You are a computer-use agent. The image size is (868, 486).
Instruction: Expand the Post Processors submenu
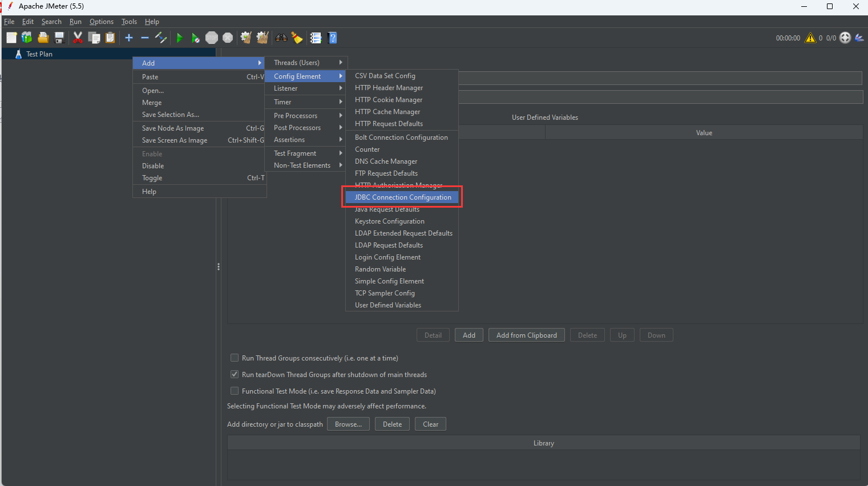[x=306, y=128]
